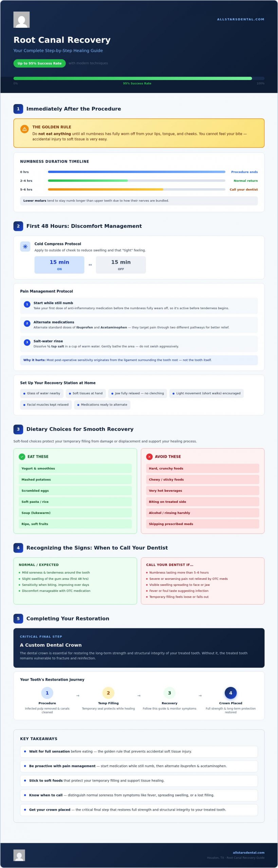Click the red X beside Avoid These
The height and width of the screenshot is (868, 278).
tap(149, 457)
